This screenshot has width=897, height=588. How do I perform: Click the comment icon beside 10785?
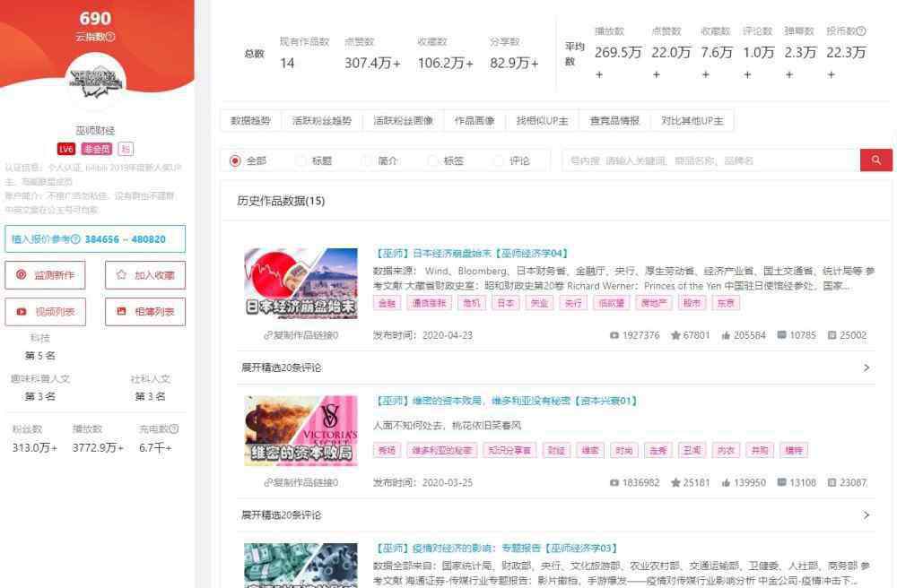point(781,335)
